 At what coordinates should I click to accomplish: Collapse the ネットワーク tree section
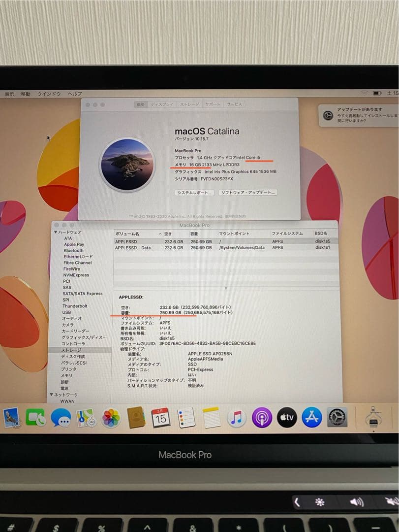coord(51,395)
